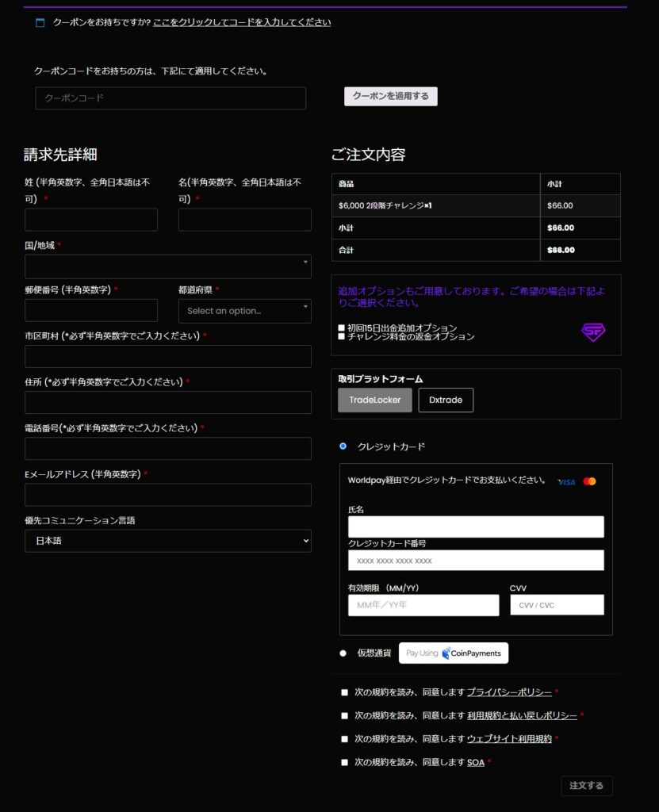Select the TradeLocker platform option
This screenshot has height=812, width=659.
pyautogui.click(x=374, y=400)
